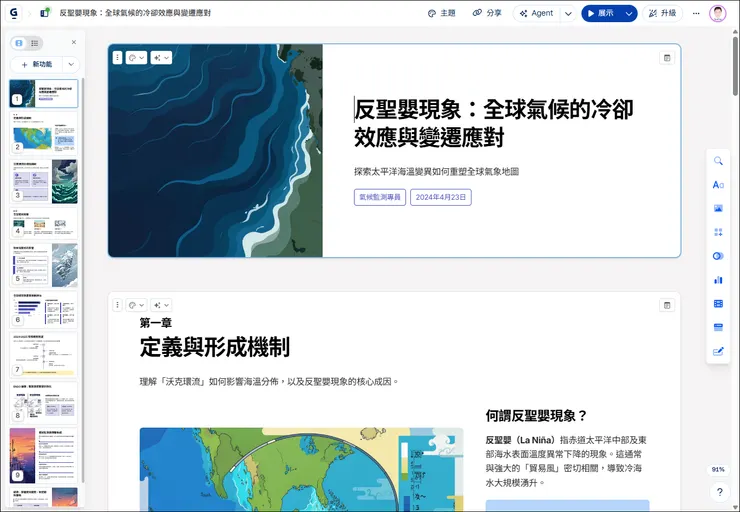The image size is (740, 512).
Task: Open the user profile avatar
Action: [x=717, y=13]
